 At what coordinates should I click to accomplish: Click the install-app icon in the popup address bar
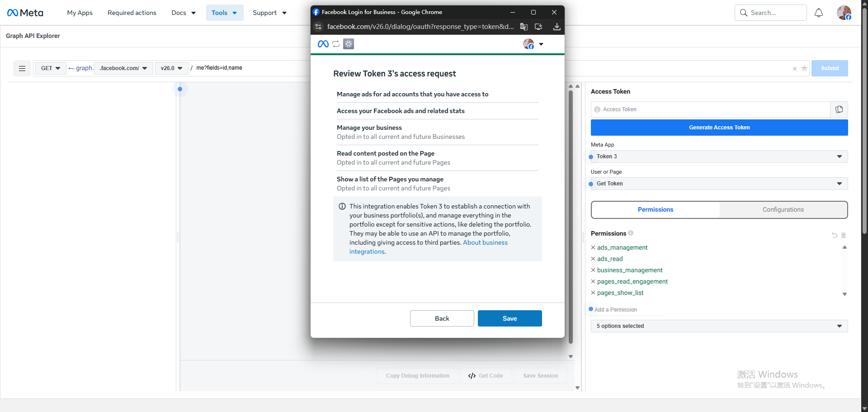(x=538, y=27)
